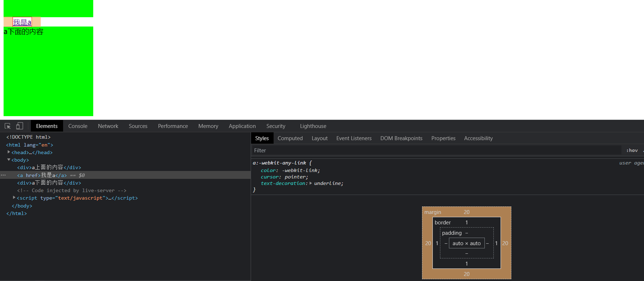644x281 pixels.
Task: Open the Application tab
Action: [242, 126]
